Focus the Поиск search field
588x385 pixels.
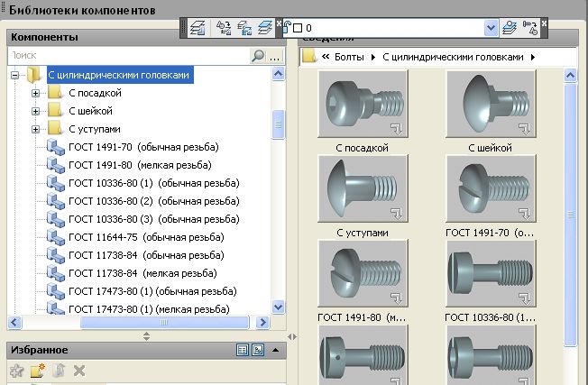129,56
